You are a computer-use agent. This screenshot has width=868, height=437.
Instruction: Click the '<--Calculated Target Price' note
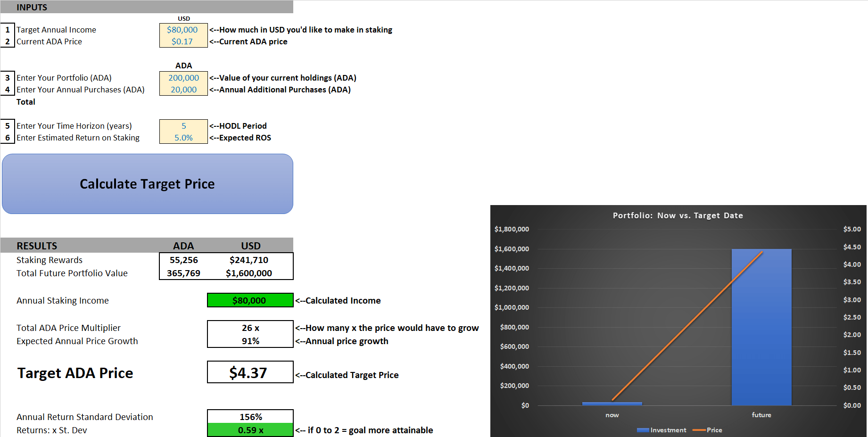click(x=347, y=375)
